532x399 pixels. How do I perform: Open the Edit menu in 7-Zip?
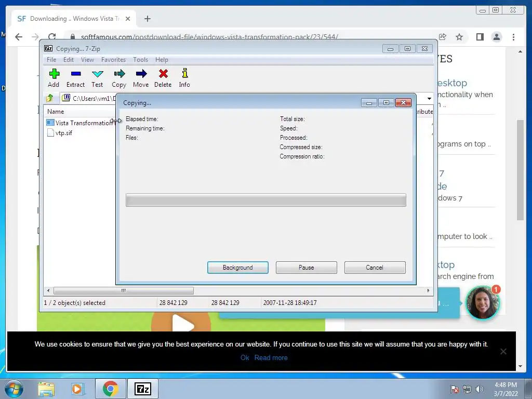68,60
